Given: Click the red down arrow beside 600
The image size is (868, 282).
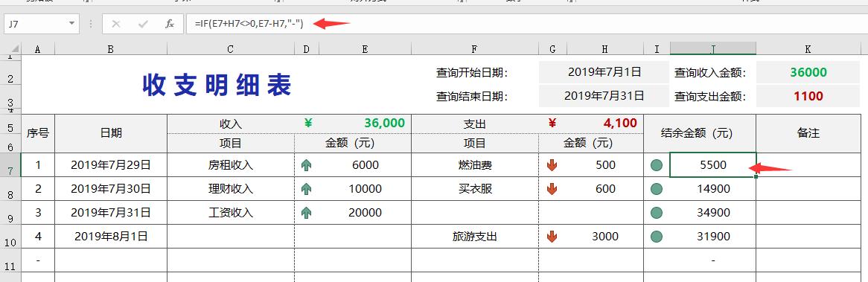Looking at the screenshot, I should pos(552,188).
